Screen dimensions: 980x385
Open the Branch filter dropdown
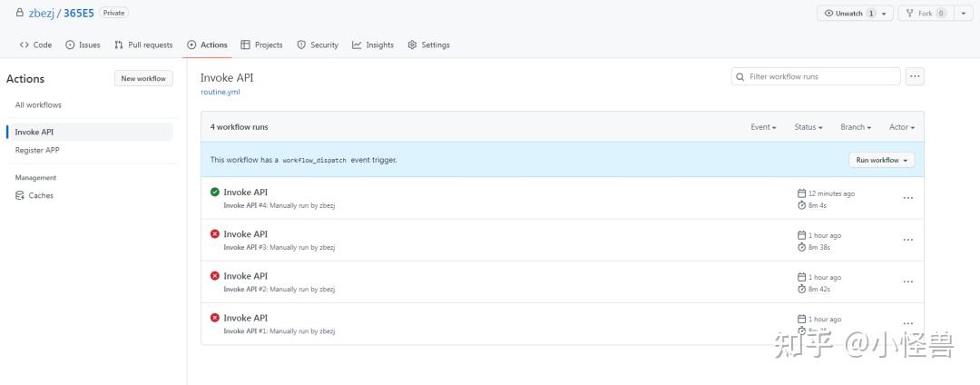pos(855,127)
